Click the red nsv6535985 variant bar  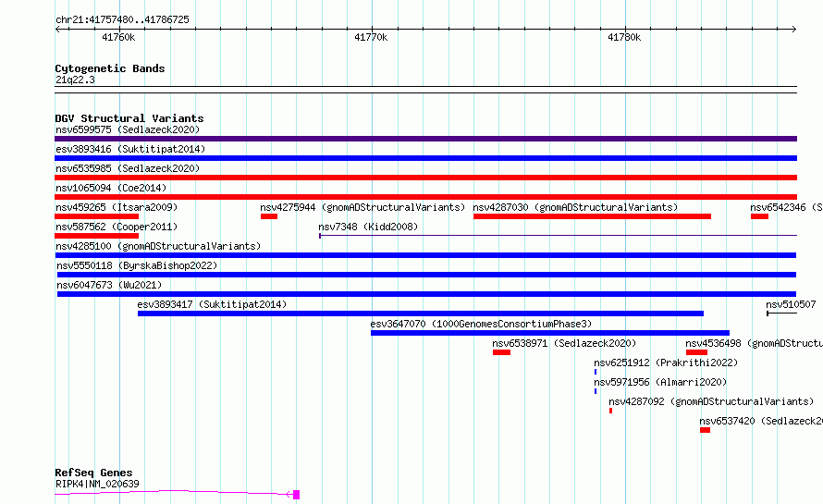425,178
